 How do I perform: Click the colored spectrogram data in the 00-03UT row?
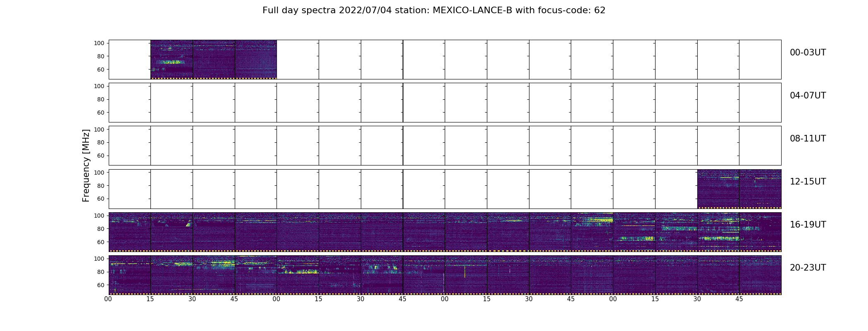214,60
